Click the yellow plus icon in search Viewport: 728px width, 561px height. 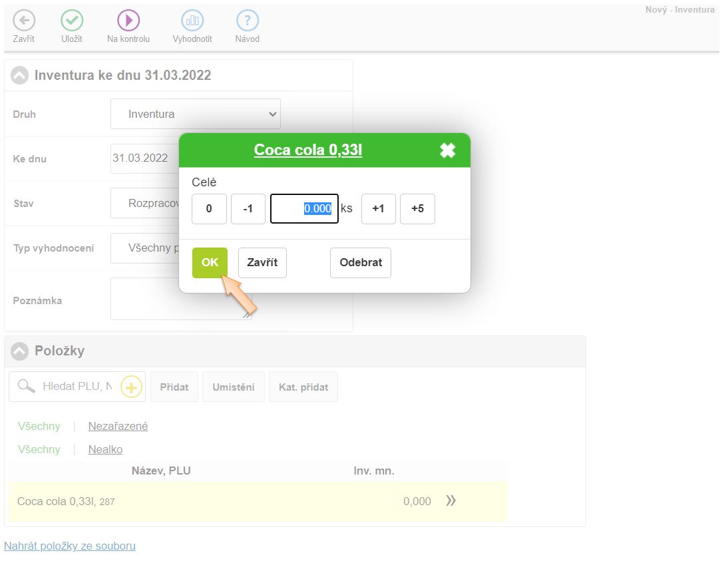pyautogui.click(x=131, y=387)
